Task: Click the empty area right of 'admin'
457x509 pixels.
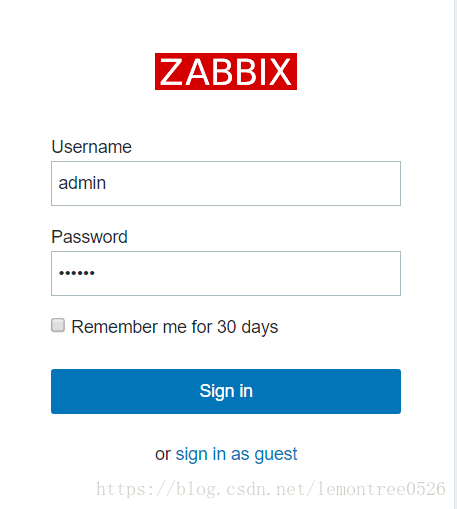Action: point(253,183)
